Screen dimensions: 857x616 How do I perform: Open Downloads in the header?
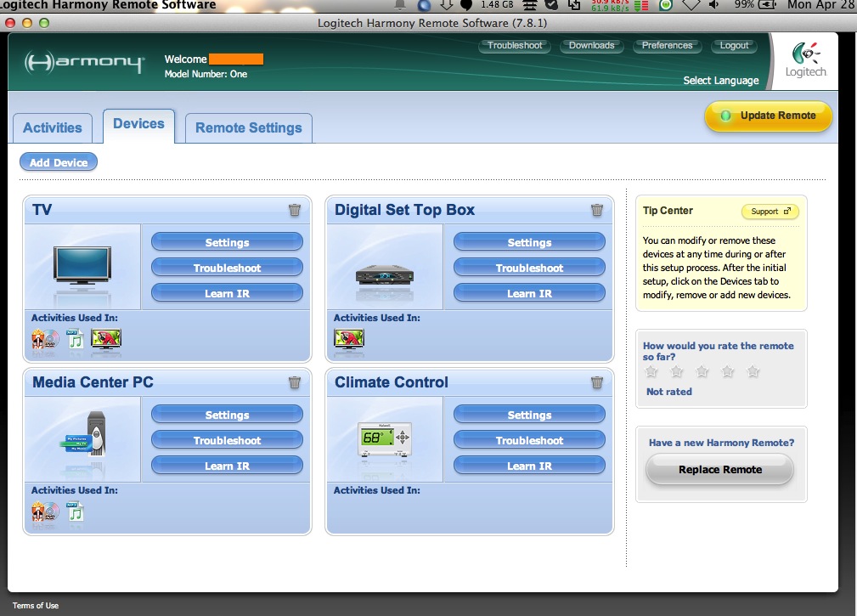click(x=591, y=45)
